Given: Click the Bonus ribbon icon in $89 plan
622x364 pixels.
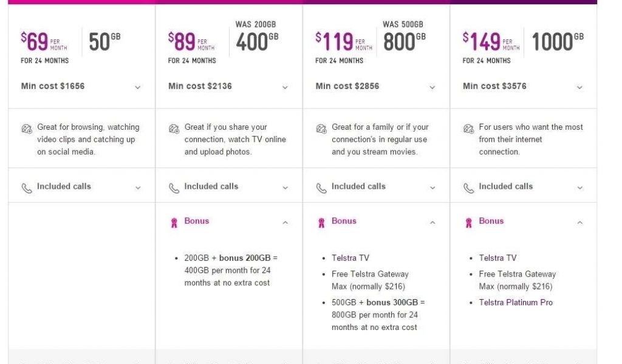Looking at the screenshot, I should point(174,223).
